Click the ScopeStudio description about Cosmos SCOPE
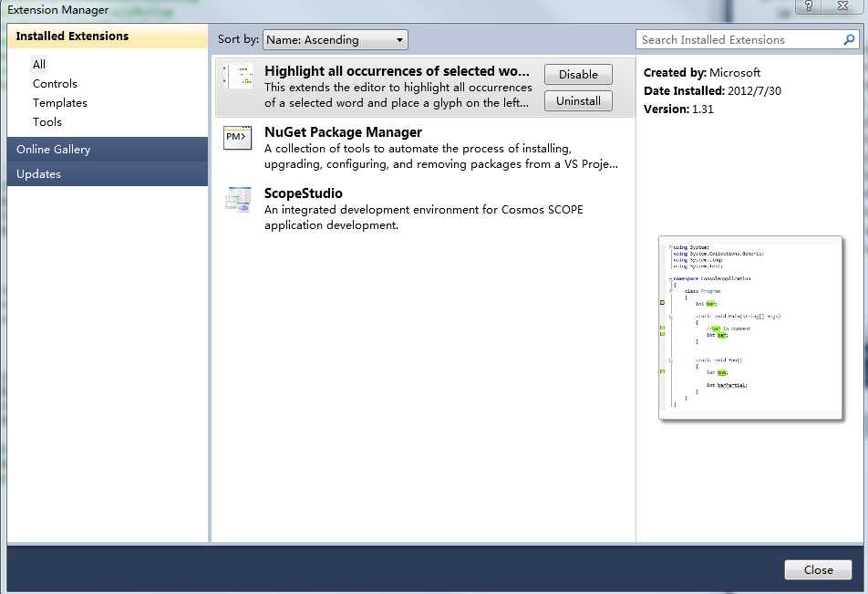 pos(423,217)
